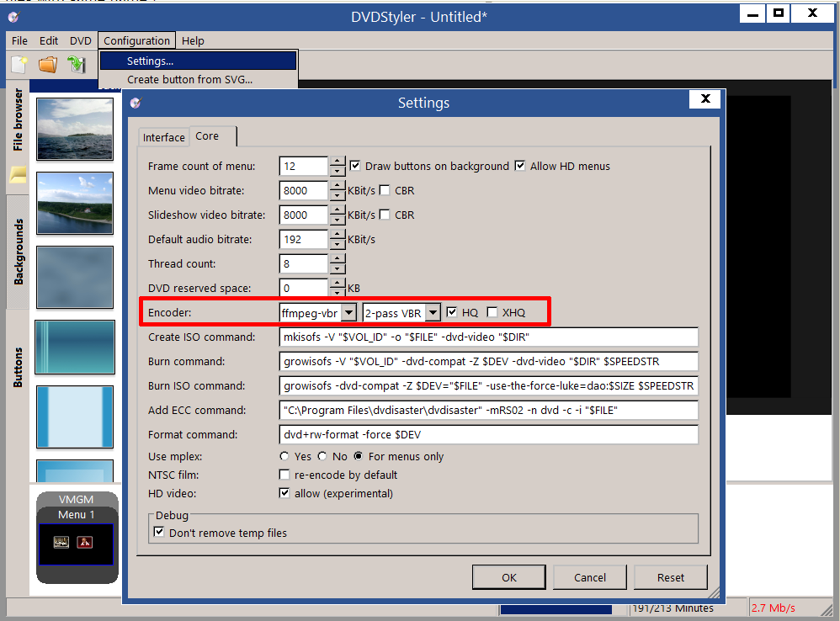Screen dimensions: 840x621
Task: Click the Burn ISO command field
Action: 488,385
